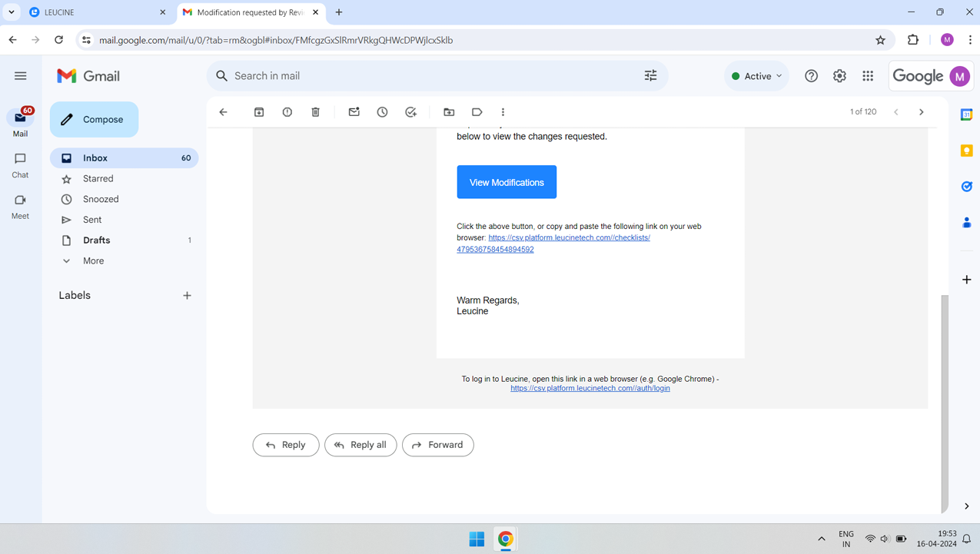980x554 pixels.
Task: Open the Leucine login link
Action: click(590, 388)
